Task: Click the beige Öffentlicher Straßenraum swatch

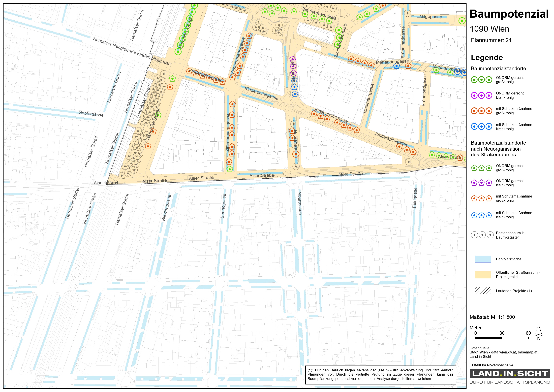Action: pyautogui.click(x=483, y=275)
